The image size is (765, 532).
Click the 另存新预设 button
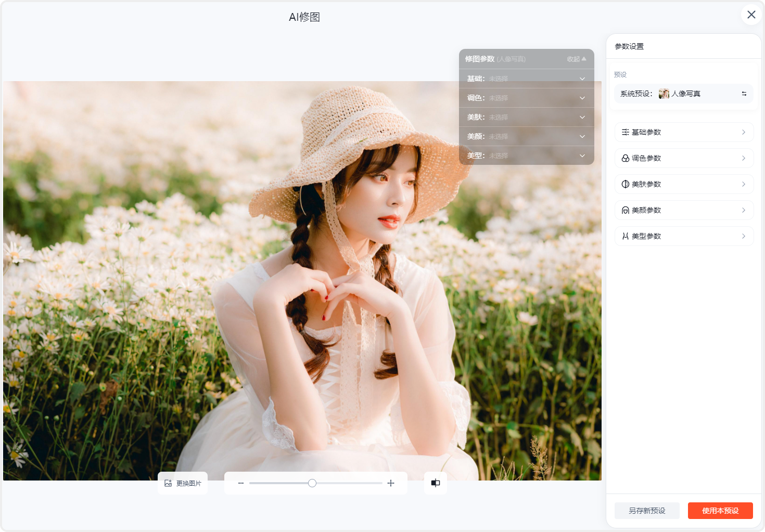(647, 511)
